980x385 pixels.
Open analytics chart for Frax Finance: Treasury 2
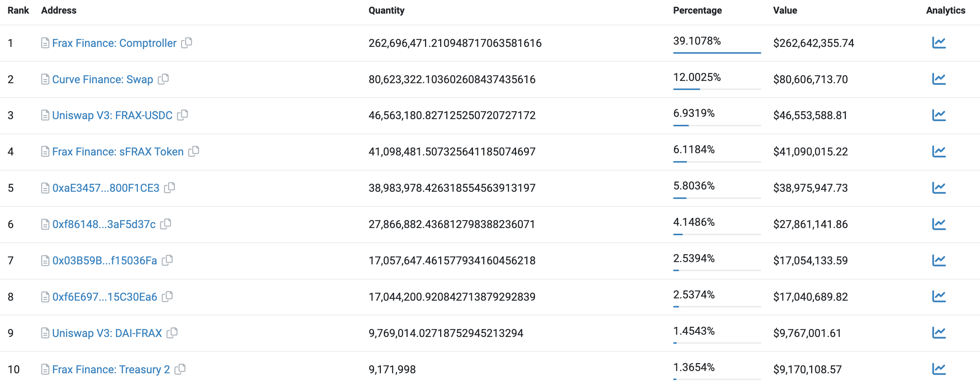coord(939,369)
